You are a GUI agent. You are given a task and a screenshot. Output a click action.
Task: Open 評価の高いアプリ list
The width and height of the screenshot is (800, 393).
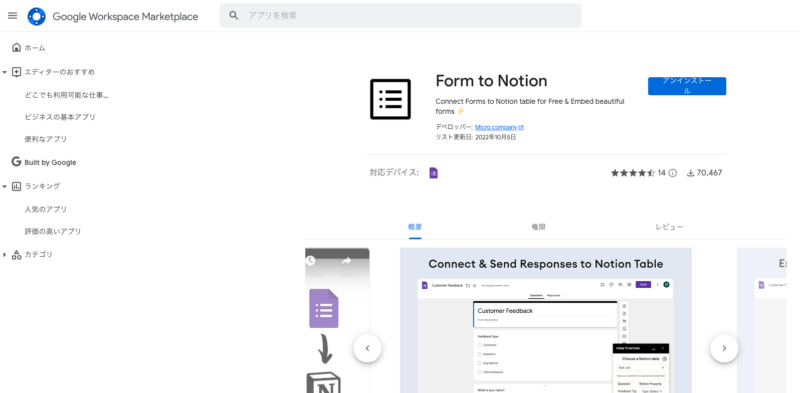coord(53,231)
